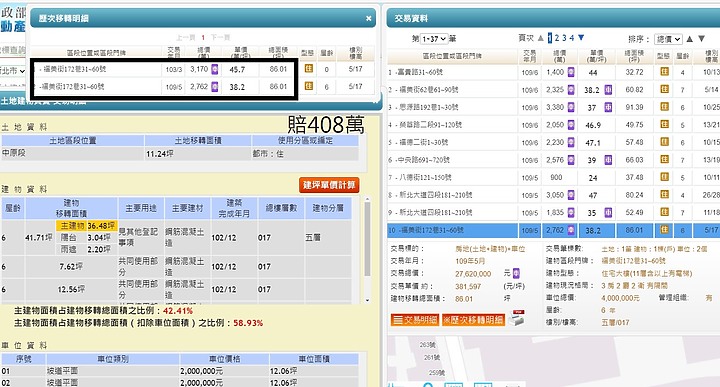
Task: Click 下一頁 in the popup pager
Action: click(220, 37)
